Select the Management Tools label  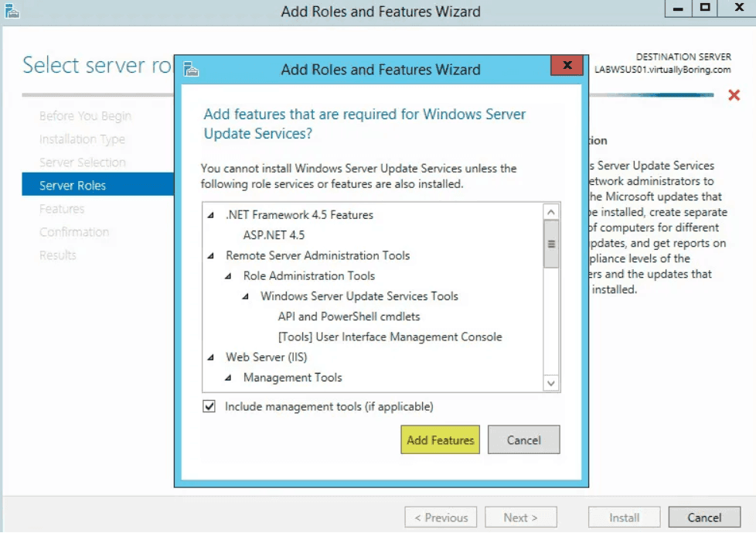pyautogui.click(x=293, y=378)
